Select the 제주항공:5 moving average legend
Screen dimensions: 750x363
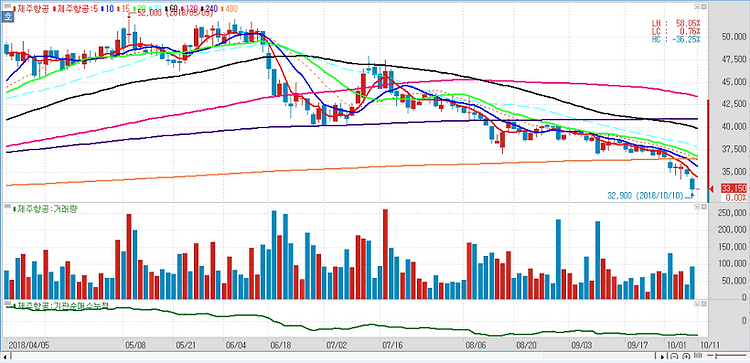point(77,8)
